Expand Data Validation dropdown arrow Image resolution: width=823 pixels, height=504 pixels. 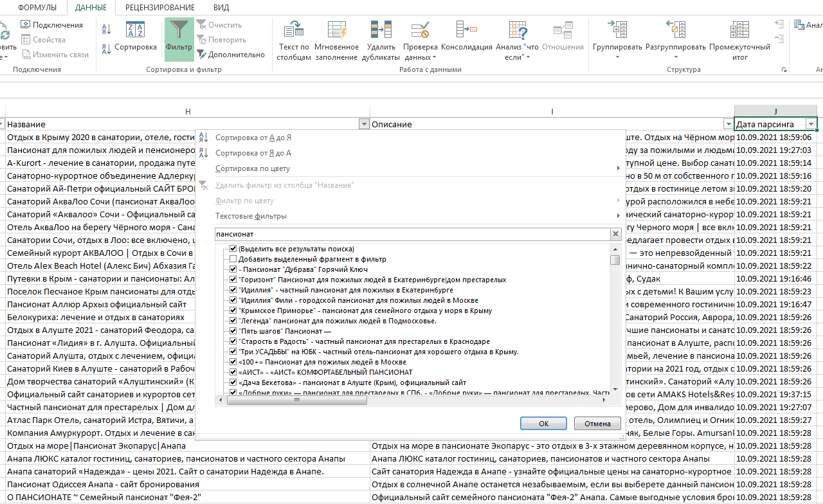434,57
